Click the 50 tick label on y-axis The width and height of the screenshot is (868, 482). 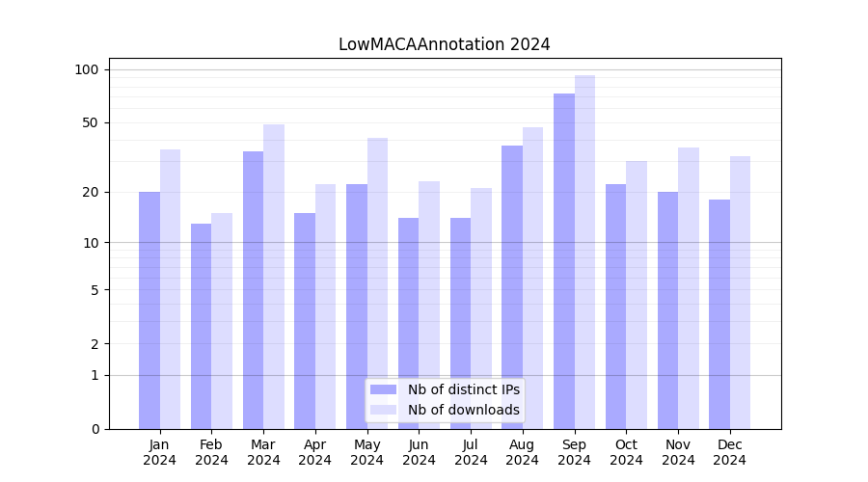91,122
